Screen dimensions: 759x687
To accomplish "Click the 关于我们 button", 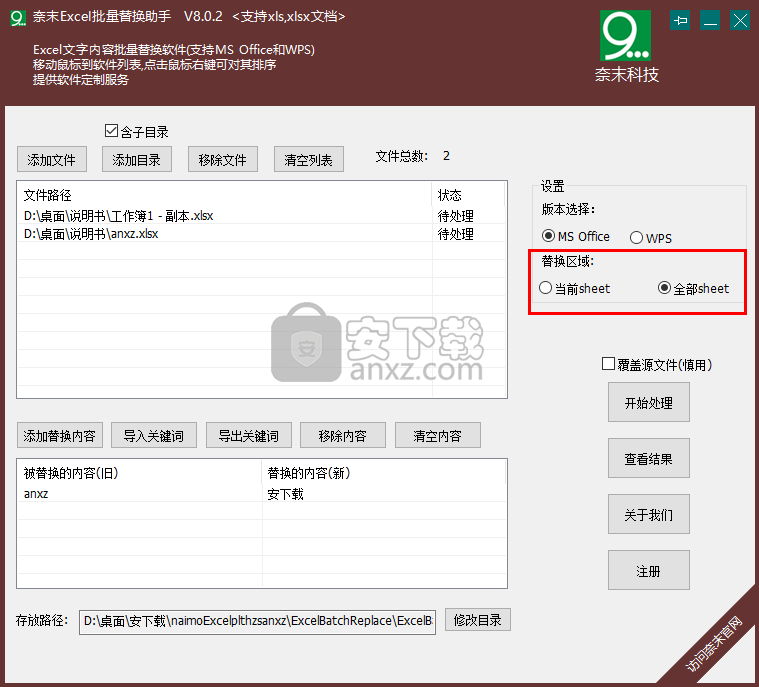I will pos(649,514).
